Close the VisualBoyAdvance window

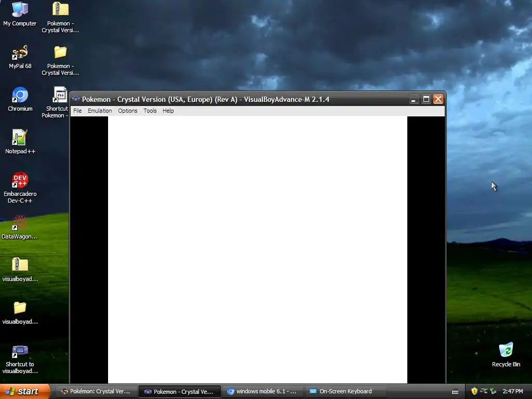(x=438, y=99)
